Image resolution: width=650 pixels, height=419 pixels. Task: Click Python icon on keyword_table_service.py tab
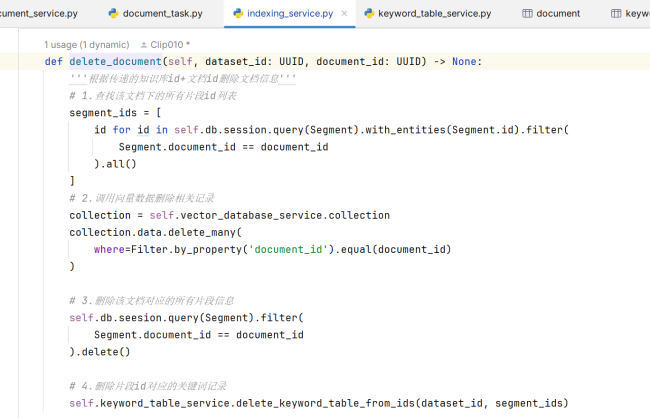click(370, 14)
